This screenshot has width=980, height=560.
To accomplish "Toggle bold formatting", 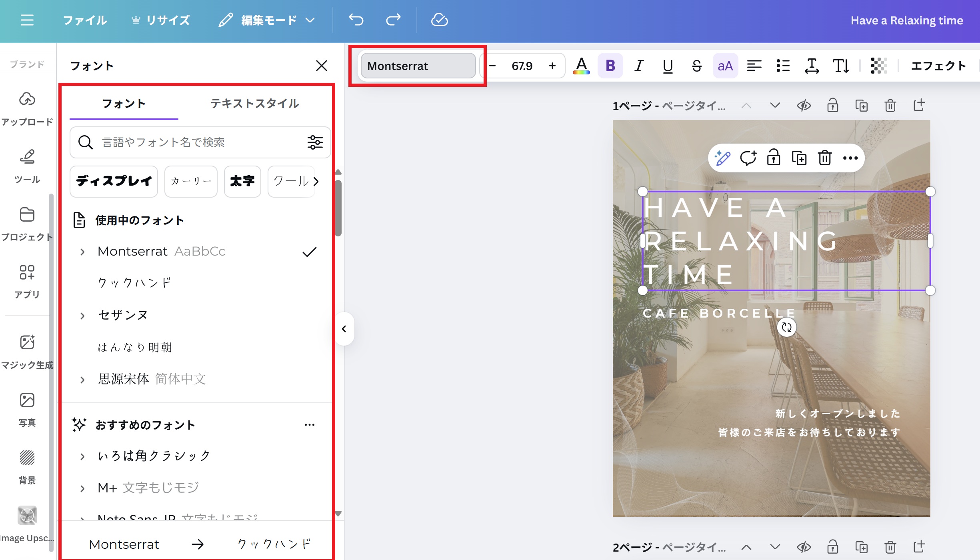I will [610, 66].
